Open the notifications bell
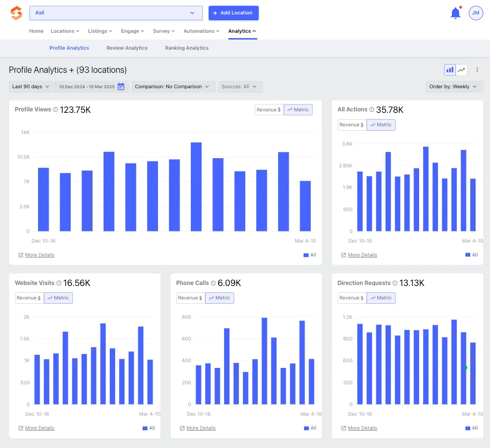490x448 pixels. 455,13
